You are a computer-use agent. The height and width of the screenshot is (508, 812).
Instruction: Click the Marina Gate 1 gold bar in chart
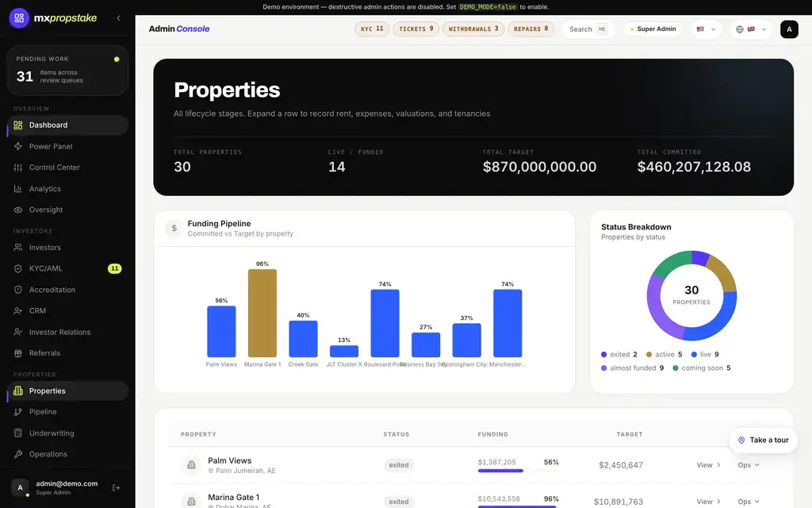point(262,313)
